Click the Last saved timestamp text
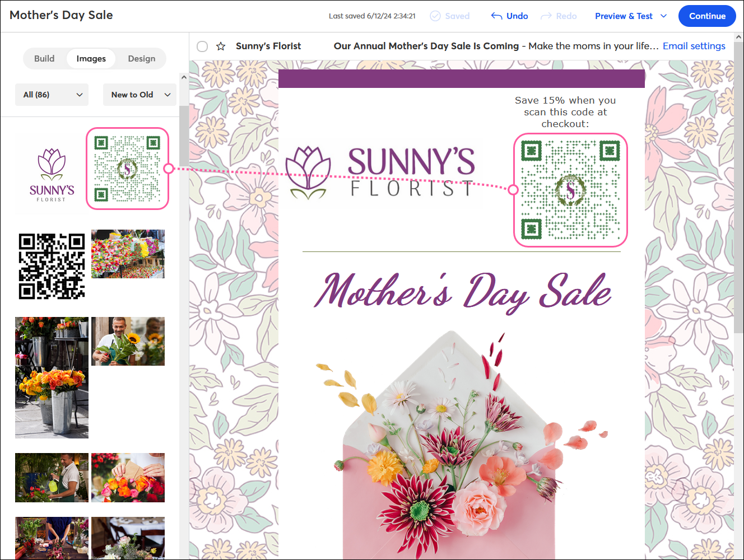Image resolution: width=744 pixels, height=560 pixels. pos(372,16)
